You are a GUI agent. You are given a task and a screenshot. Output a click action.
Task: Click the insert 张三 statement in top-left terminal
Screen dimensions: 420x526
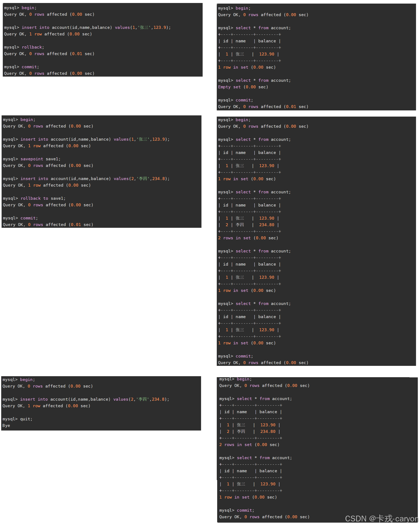pos(96,27)
